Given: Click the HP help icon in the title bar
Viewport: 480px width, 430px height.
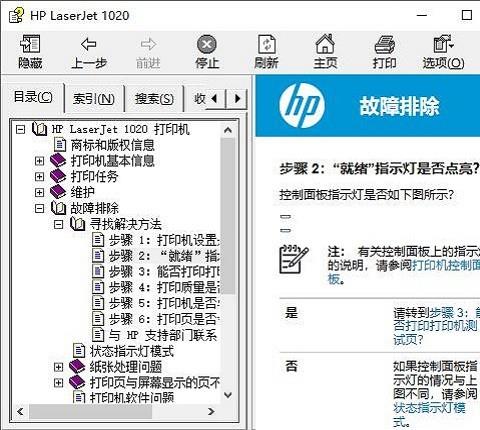Looking at the screenshot, I should [x=16, y=15].
